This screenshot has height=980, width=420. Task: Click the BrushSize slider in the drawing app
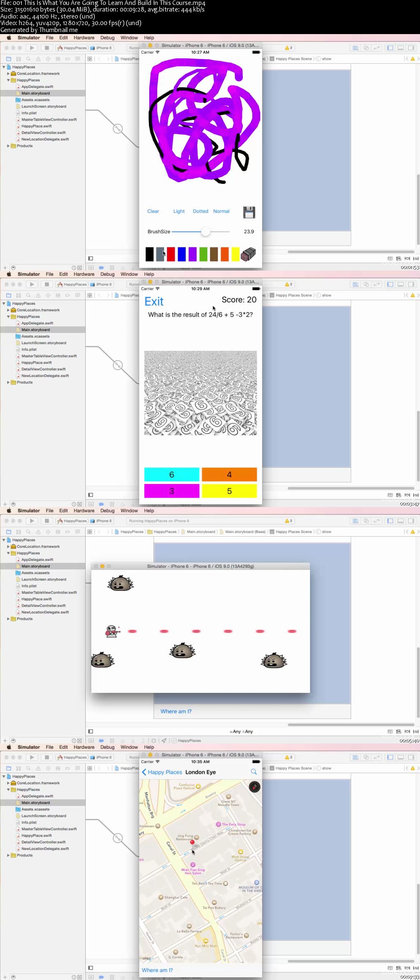click(x=201, y=232)
